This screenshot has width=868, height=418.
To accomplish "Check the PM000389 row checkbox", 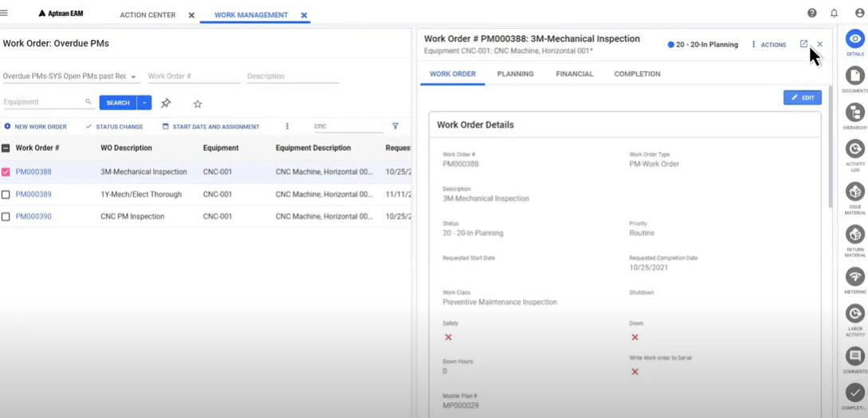I will (x=6, y=195).
